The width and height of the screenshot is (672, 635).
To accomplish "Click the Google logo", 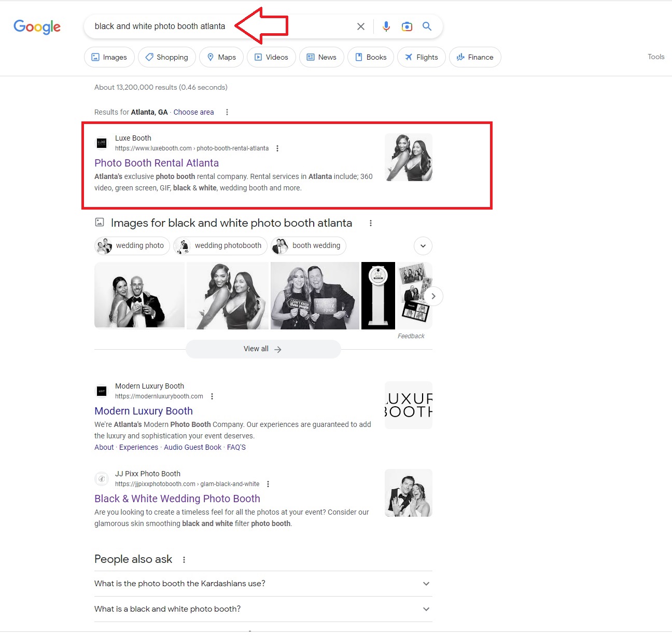I will [x=37, y=26].
